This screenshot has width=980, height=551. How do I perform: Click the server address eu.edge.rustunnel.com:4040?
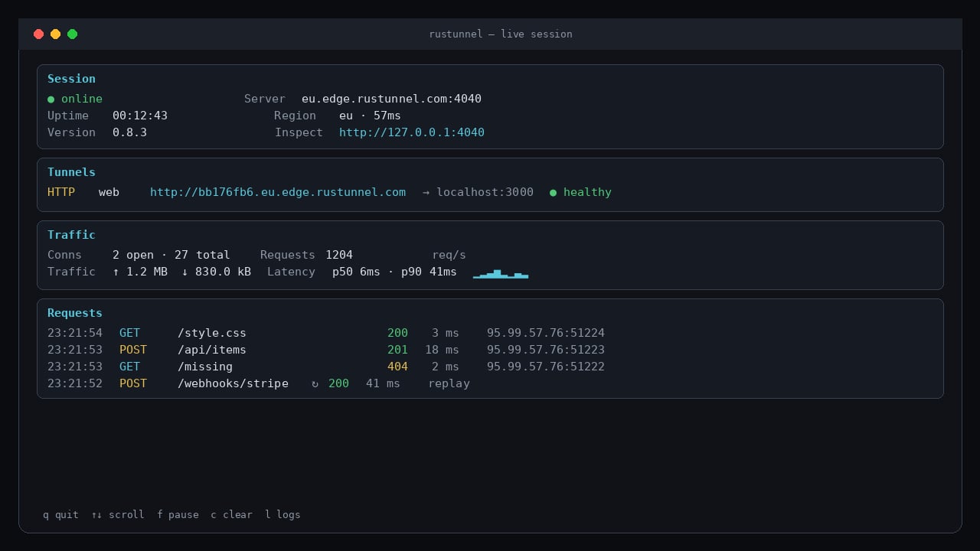(391, 99)
